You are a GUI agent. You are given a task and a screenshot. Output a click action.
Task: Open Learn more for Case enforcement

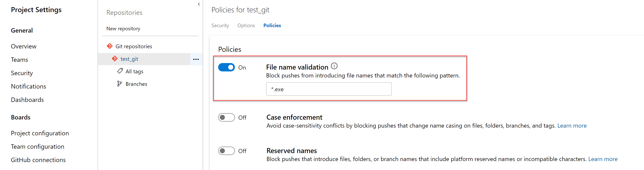point(572,126)
